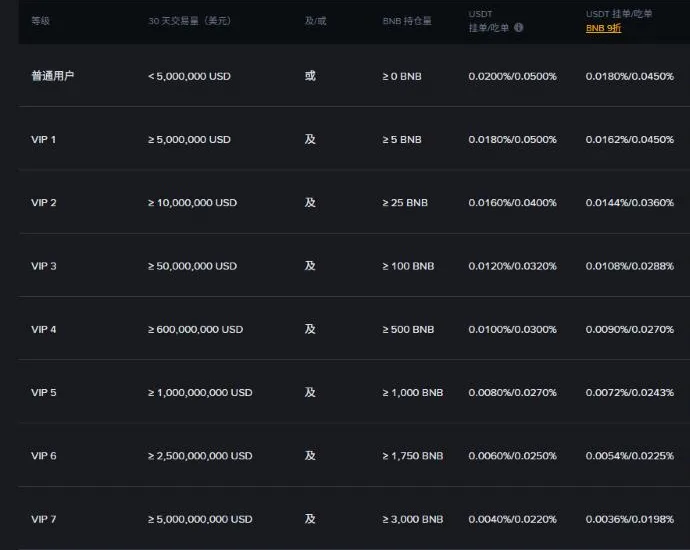Screen dimensions: 690x550
Task: Click the ≥ 600,000,000 USD volume cell
Action: pos(195,330)
